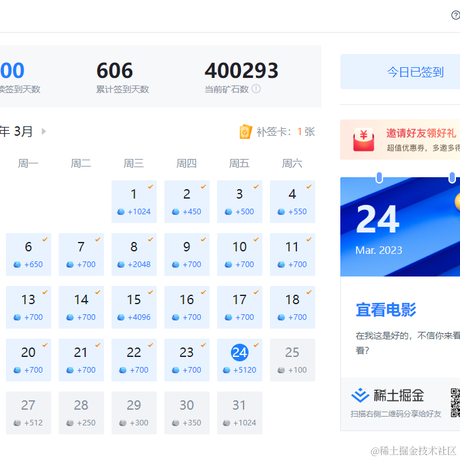This screenshot has width=460, height=460.
Task: Select calendar day 21
Action: 81,360
